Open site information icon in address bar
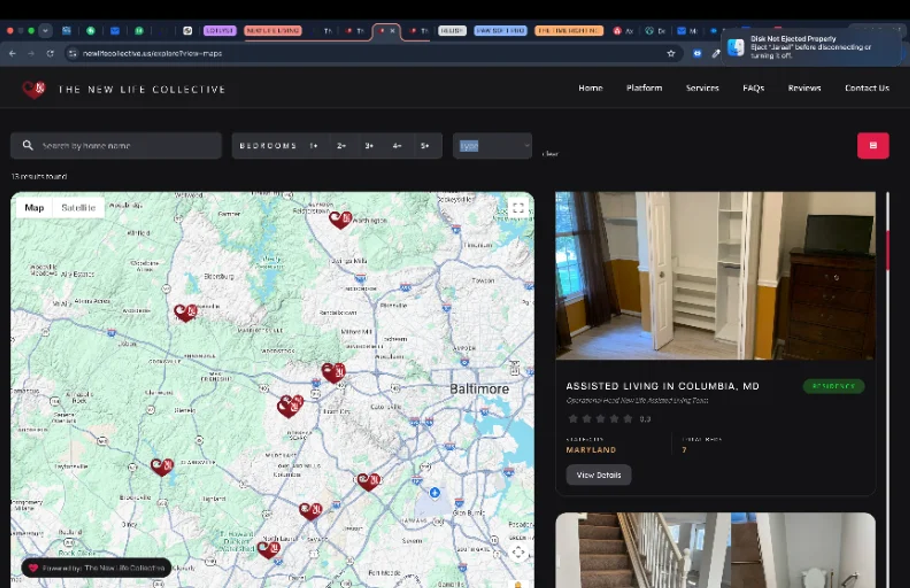This screenshot has height=588, width=910. click(73, 54)
